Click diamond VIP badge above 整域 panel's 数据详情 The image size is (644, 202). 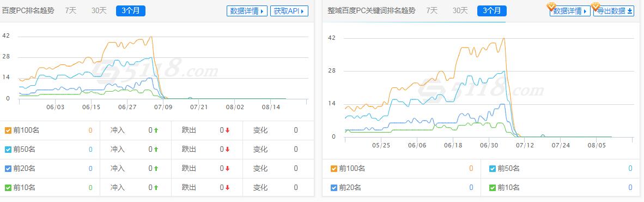(551, 6)
